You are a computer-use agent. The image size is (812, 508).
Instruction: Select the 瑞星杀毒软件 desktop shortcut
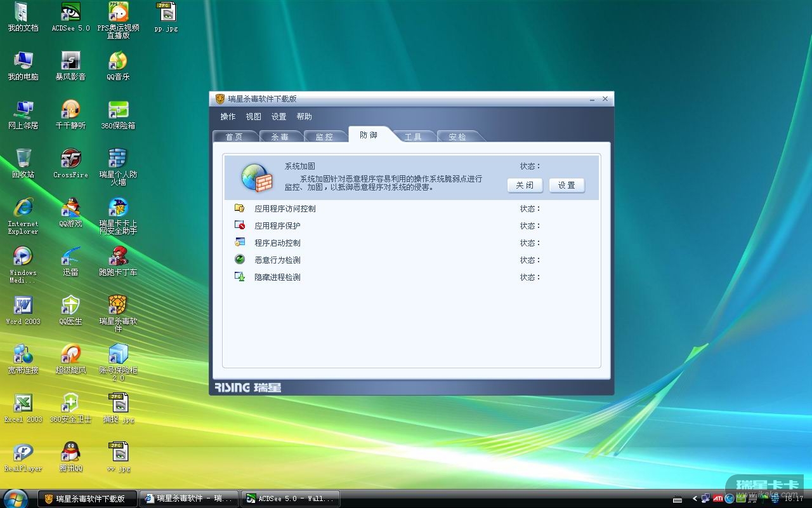(x=118, y=314)
